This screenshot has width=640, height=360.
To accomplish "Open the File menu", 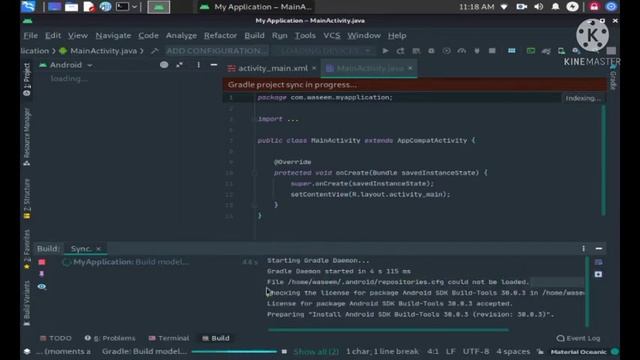I will click(x=31, y=36).
